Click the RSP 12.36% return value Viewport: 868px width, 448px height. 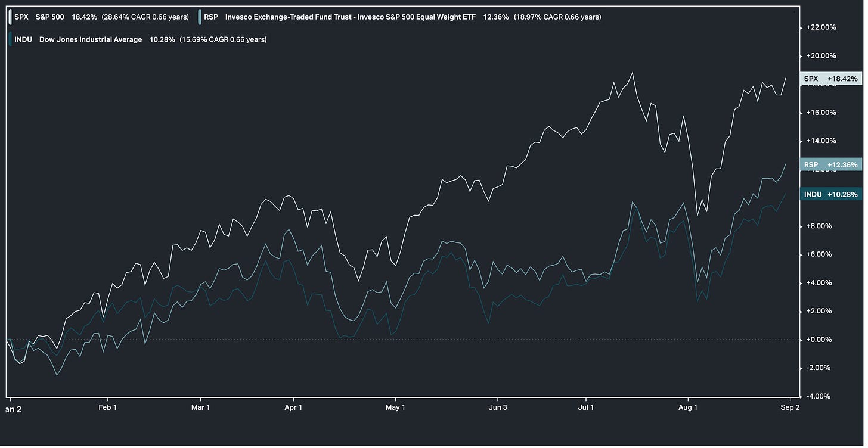496,17
